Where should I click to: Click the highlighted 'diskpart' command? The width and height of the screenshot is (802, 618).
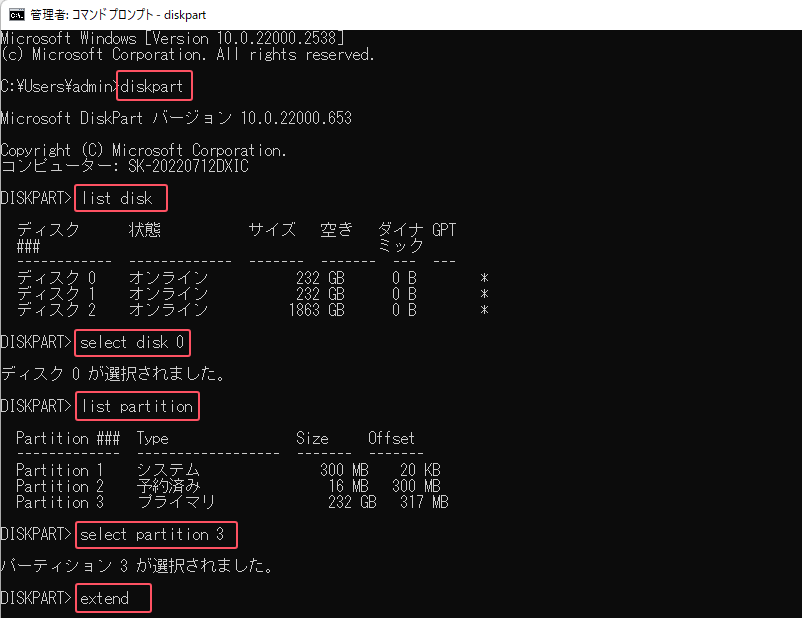click(x=153, y=87)
